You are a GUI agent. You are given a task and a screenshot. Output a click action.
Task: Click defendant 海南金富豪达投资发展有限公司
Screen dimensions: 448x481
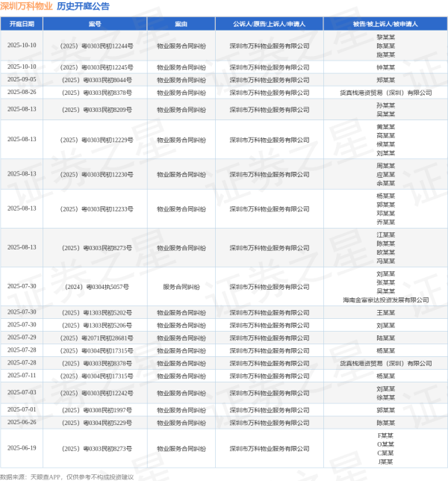pyautogui.click(x=385, y=300)
